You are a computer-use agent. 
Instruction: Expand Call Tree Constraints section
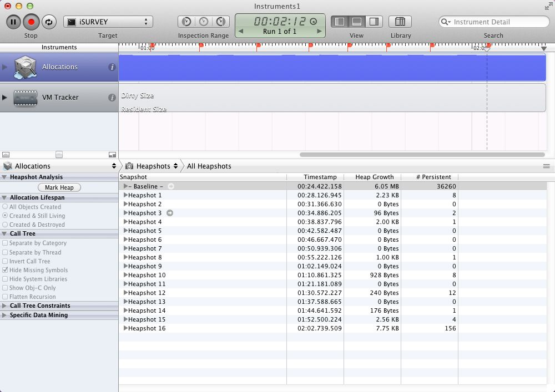(4, 306)
